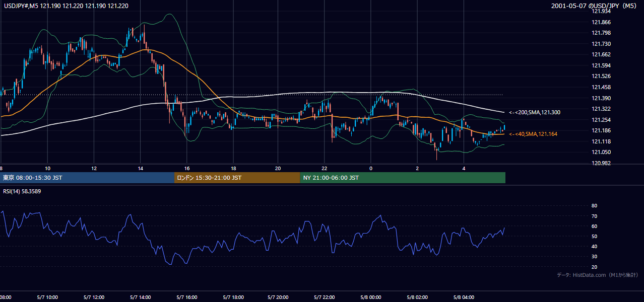Open the HistData.com data source credit
644x302 pixels.
point(597,275)
